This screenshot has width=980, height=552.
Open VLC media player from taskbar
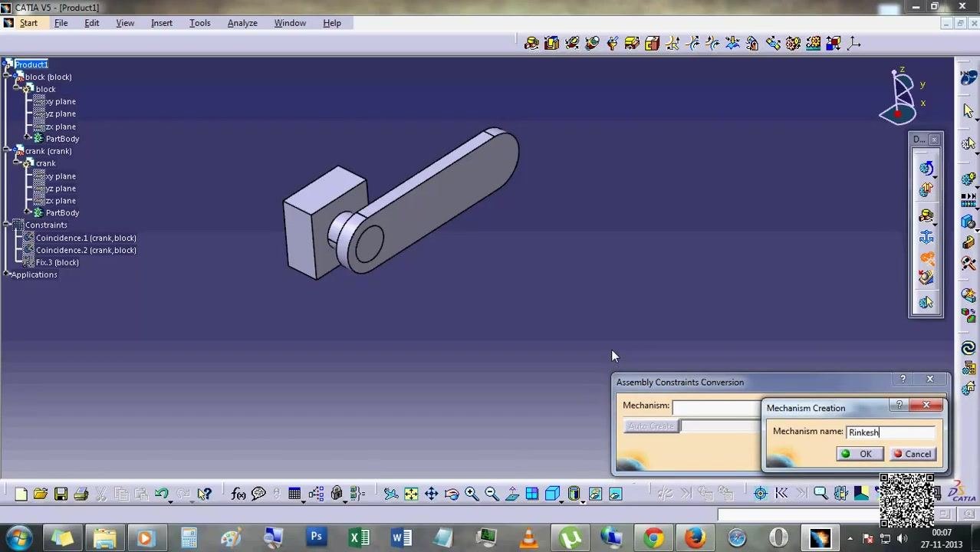(528, 537)
